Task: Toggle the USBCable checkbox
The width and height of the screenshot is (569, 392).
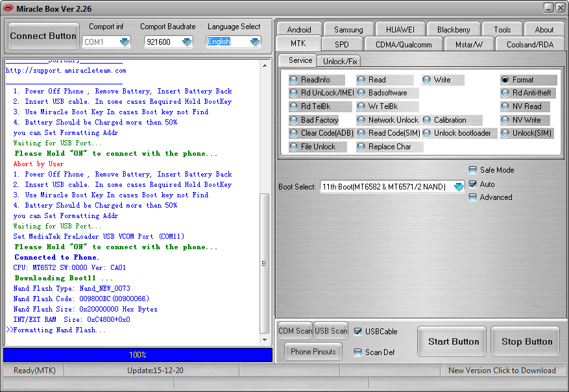Action: tap(357, 332)
